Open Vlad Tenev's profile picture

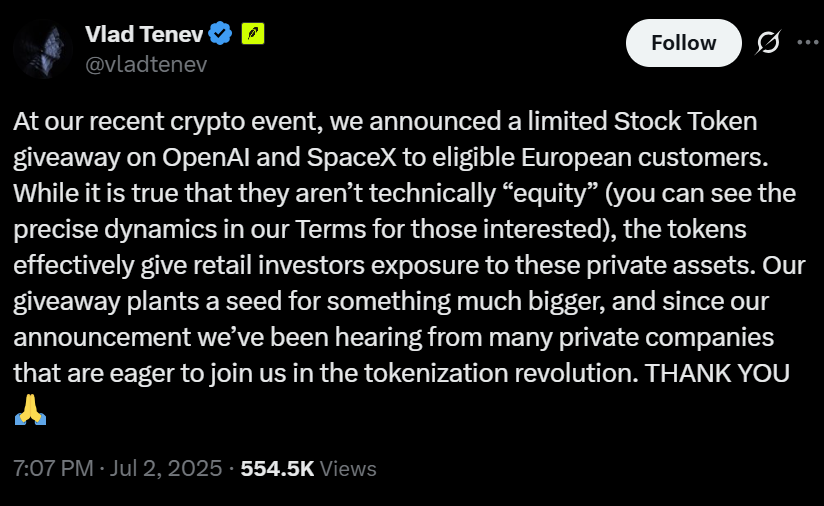(x=38, y=47)
